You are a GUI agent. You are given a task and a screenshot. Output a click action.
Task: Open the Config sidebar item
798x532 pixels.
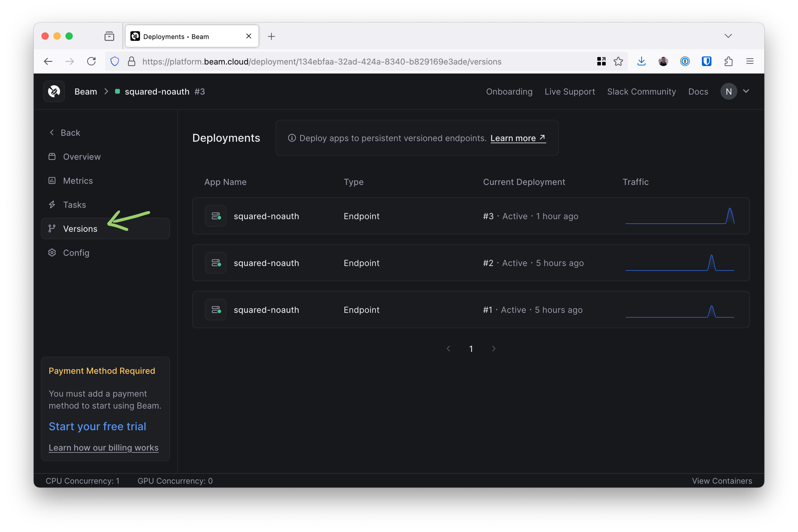(76, 253)
